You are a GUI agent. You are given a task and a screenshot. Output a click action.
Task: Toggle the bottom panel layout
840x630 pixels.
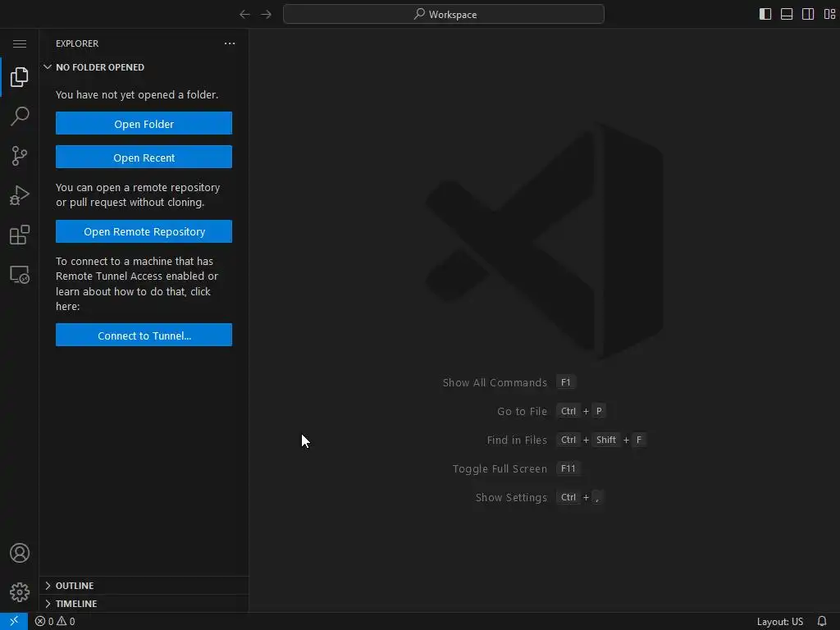click(787, 15)
